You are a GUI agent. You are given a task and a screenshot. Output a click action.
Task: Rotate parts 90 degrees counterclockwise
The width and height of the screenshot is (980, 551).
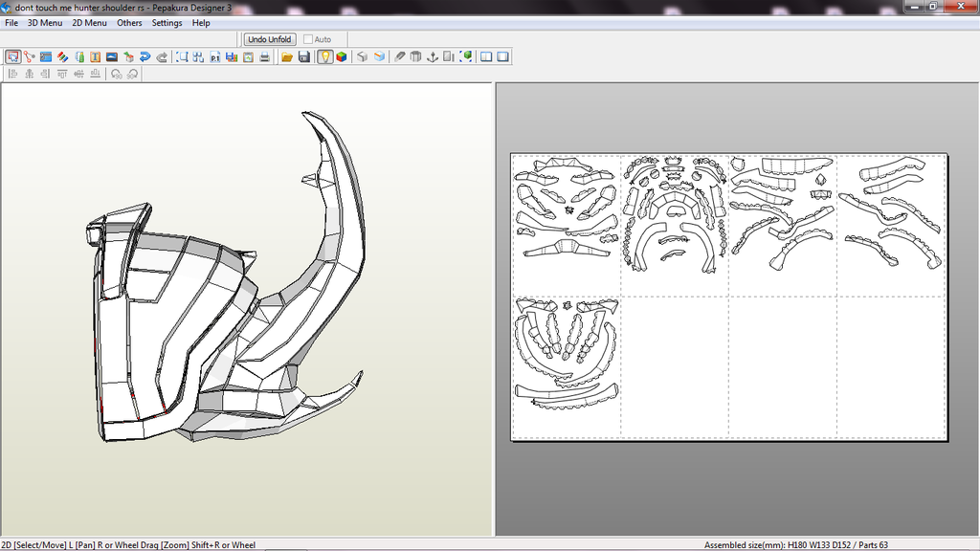(116, 74)
